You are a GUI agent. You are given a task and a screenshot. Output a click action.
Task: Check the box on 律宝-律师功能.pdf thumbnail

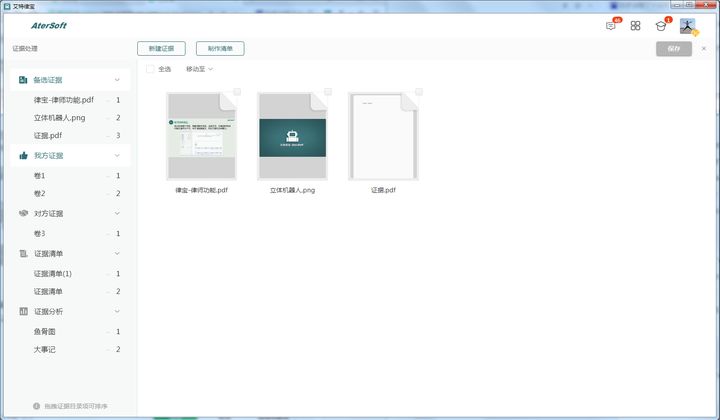pos(237,92)
